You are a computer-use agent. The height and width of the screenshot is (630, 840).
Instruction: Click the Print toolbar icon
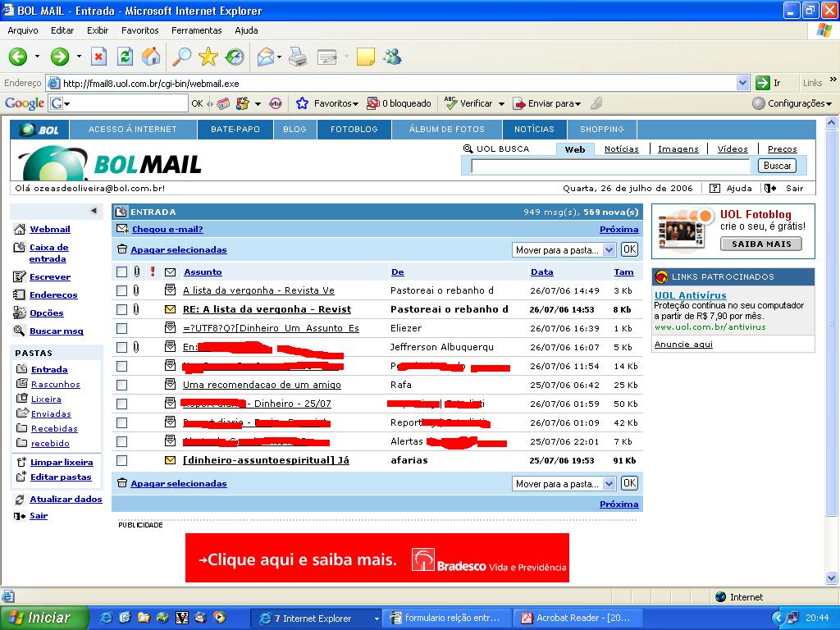[297, 57]
